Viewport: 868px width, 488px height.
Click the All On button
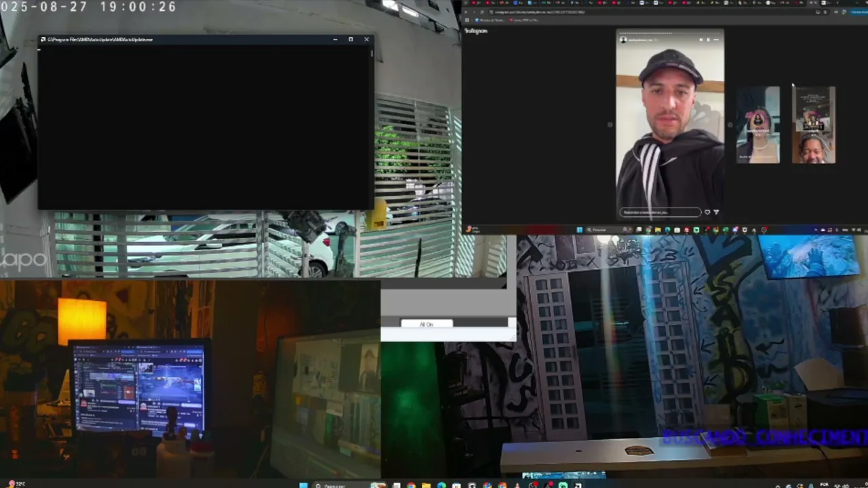click(427, 324)
